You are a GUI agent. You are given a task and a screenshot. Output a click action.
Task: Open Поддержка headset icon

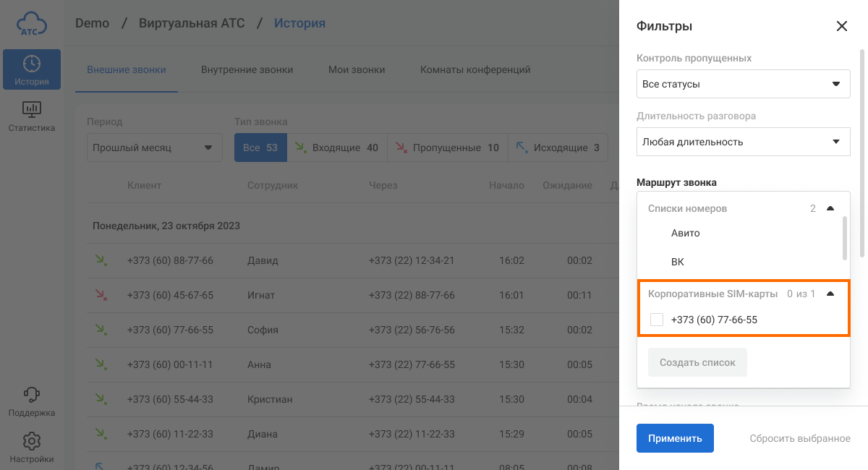coord(32,402)
